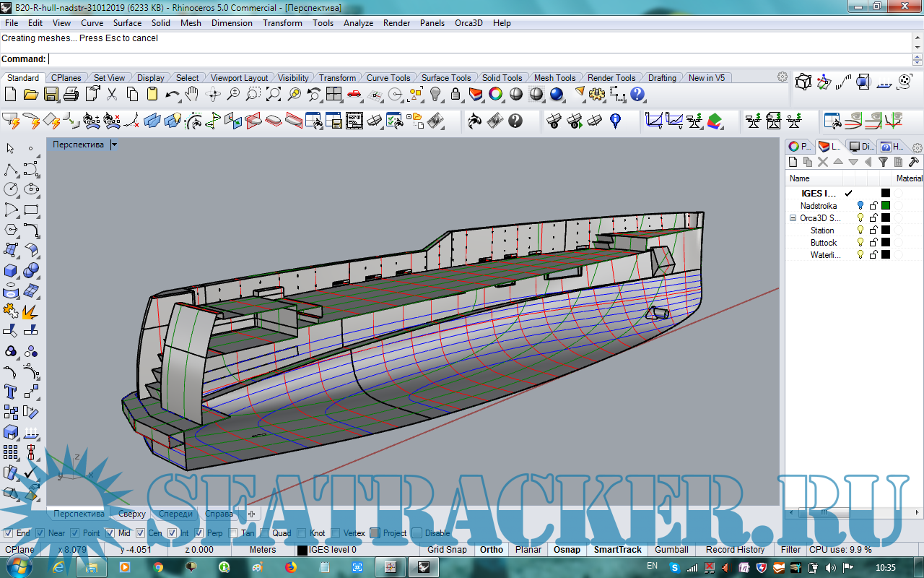Open the Перспектива viewport title dropdown

[115, 144]
